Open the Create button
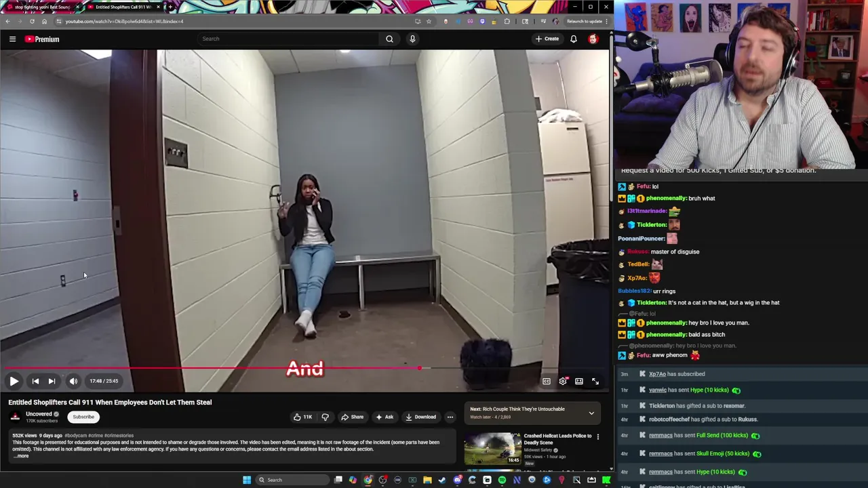The image size is (868, 488). (x=547, y=39)
